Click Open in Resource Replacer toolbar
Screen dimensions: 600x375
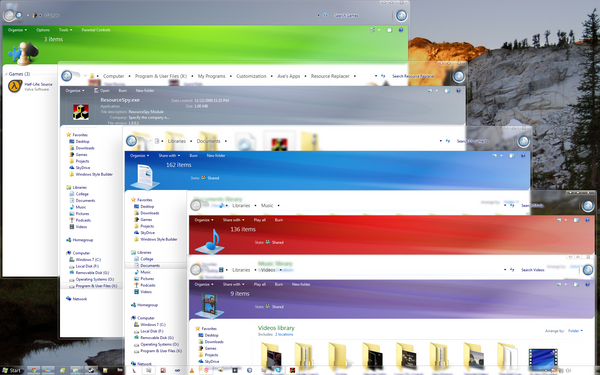[x=102, y=91]
